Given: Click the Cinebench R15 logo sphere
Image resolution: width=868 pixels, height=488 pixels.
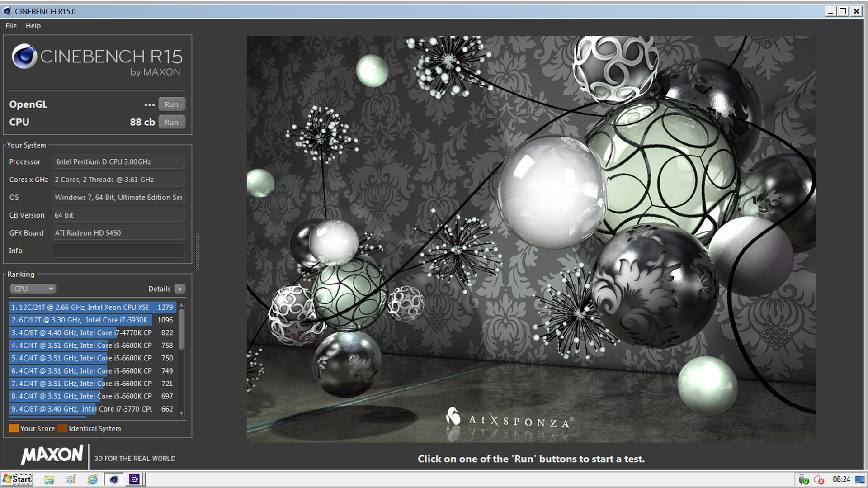Looking at the screenshot, I should (24, 57).
